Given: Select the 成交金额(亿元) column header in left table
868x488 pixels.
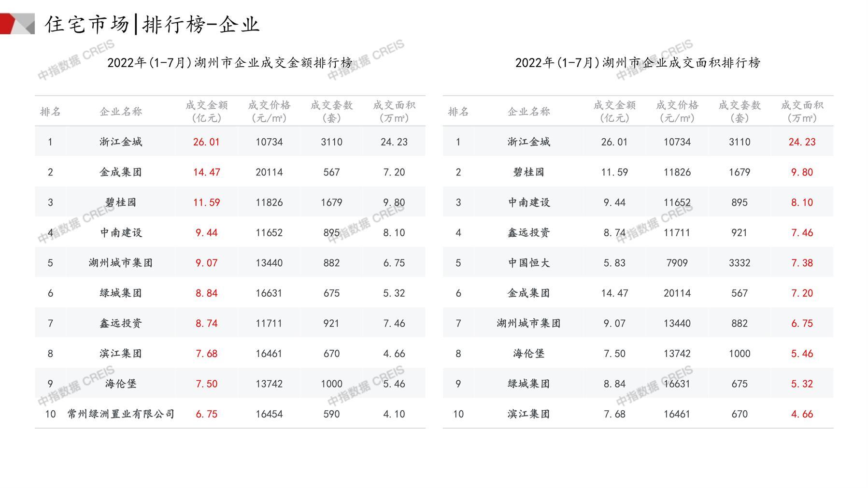Looking at the screenshot, I should point(207,111).
